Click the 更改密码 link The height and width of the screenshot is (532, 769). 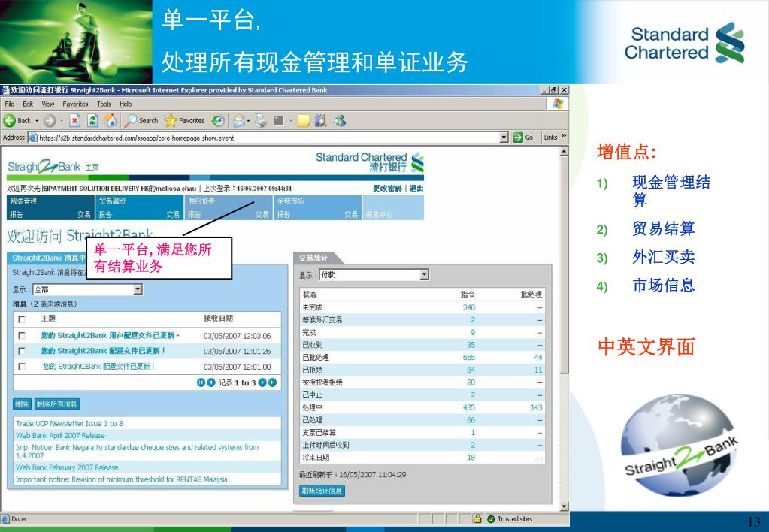tap(387, 189)
